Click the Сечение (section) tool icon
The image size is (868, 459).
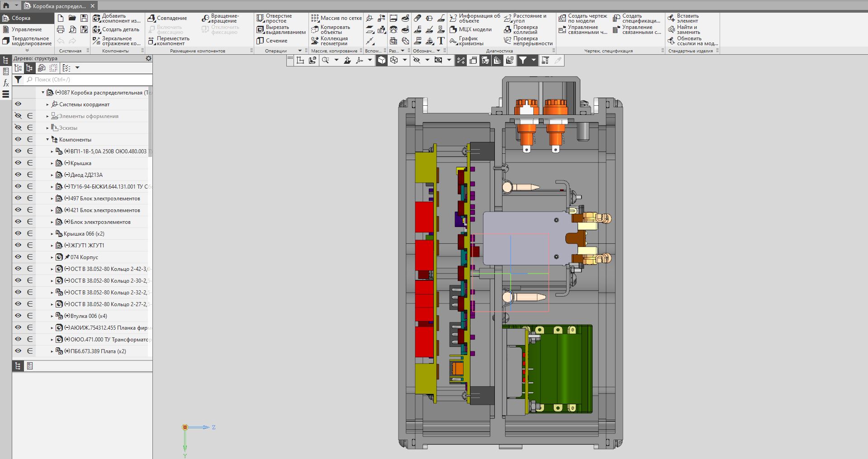[261, 41]
